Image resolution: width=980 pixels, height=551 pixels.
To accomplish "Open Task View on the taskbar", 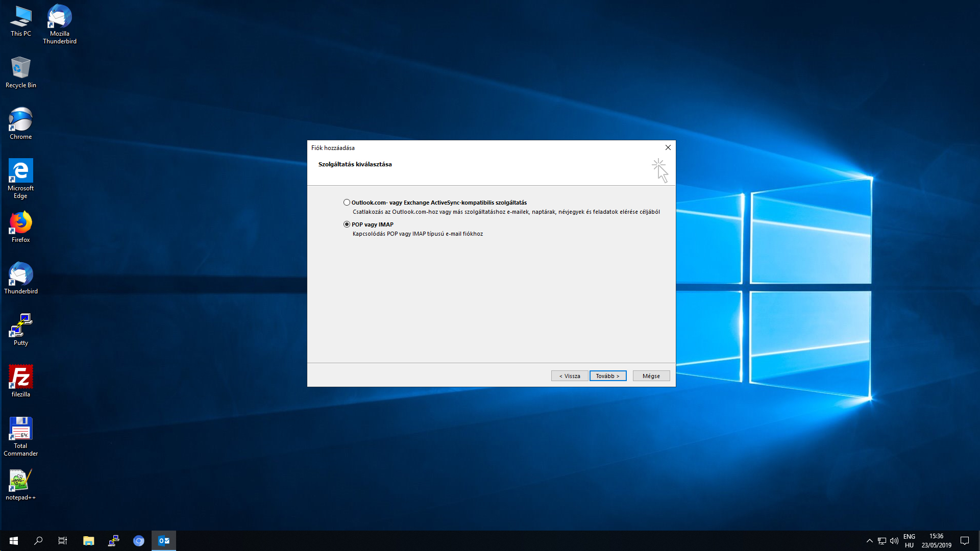I will (x=63, y=541).
